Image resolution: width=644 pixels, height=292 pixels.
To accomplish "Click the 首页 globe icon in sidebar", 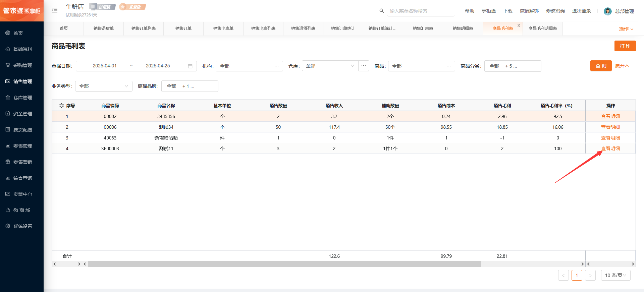I will pos(8,33).
